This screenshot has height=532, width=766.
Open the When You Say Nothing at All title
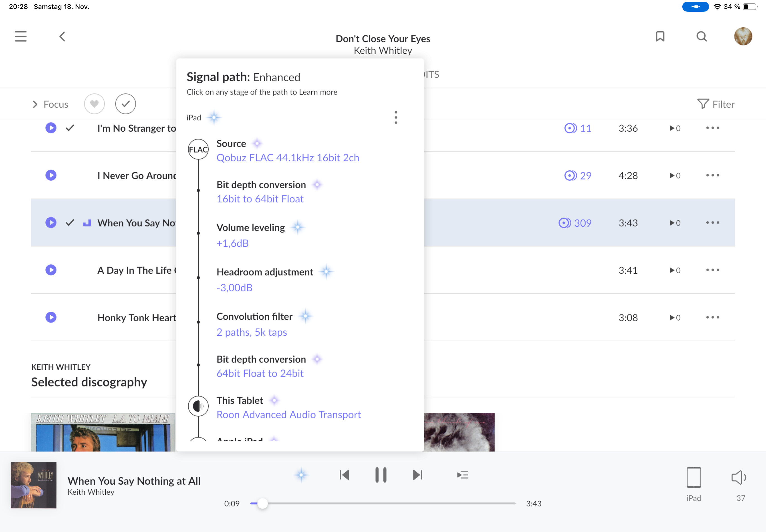(134, 481)
